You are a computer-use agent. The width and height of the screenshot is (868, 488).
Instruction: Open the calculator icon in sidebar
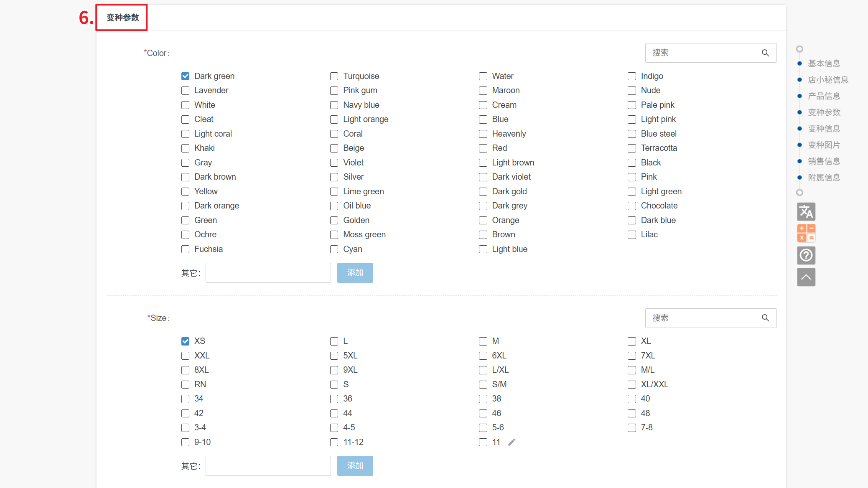(806, 234)
